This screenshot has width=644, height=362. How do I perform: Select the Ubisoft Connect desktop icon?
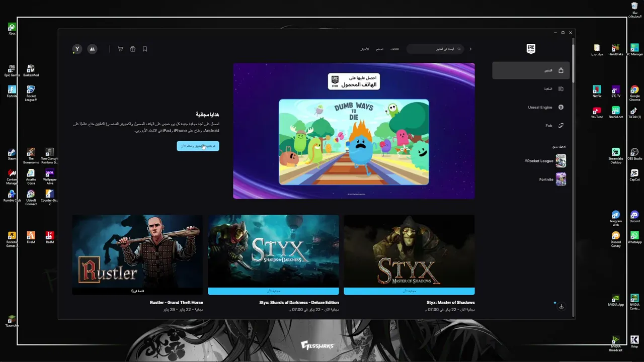pyautogui.click(x=31, y=198)
